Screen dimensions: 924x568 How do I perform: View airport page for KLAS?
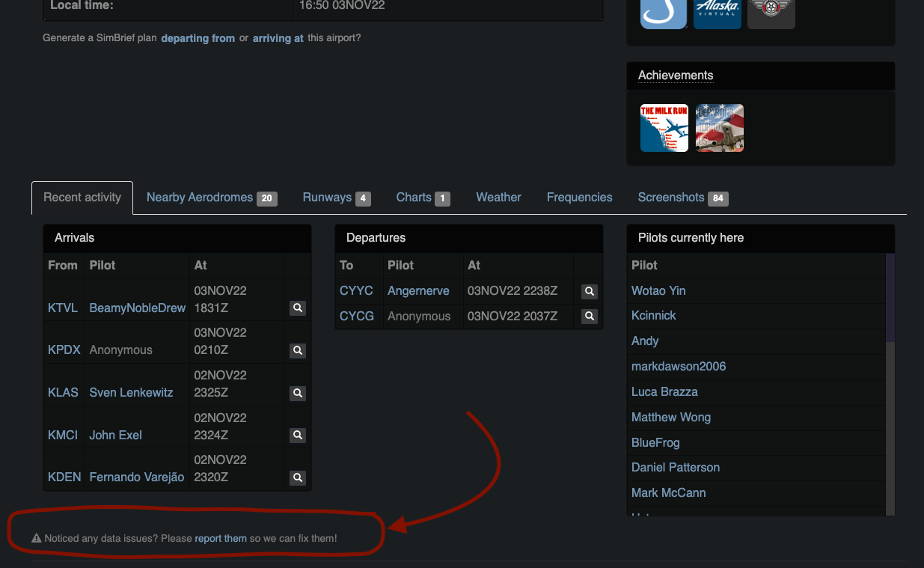tap(63, 392)
